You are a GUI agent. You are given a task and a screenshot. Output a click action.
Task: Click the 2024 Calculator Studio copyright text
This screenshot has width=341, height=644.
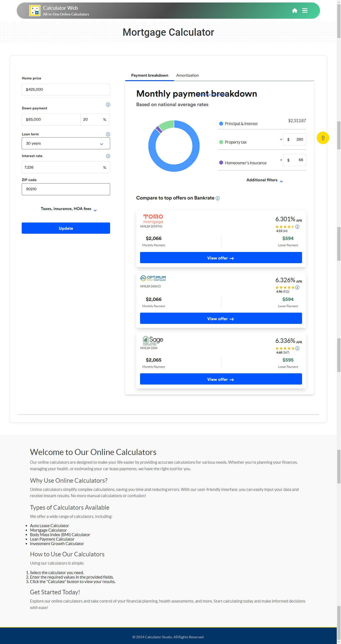168,637
